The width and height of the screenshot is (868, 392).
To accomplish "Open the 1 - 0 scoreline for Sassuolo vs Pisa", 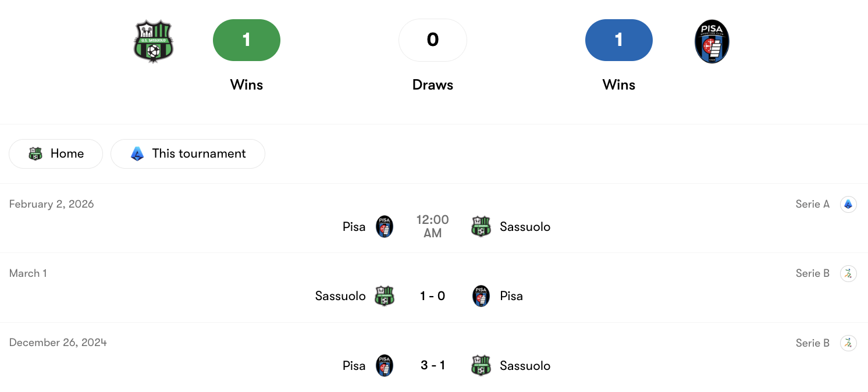I will (x=433, y=295).
